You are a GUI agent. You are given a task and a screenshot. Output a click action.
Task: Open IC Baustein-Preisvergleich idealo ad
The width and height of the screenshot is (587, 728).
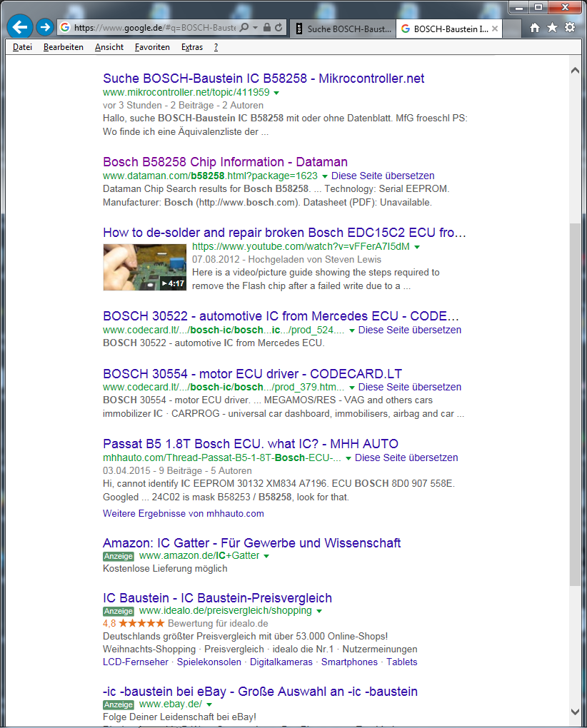(x=217, y=598)
